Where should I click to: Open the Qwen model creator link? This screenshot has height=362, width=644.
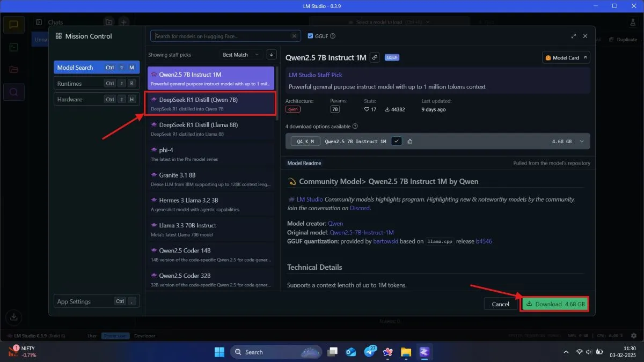[x=335, y=223]
